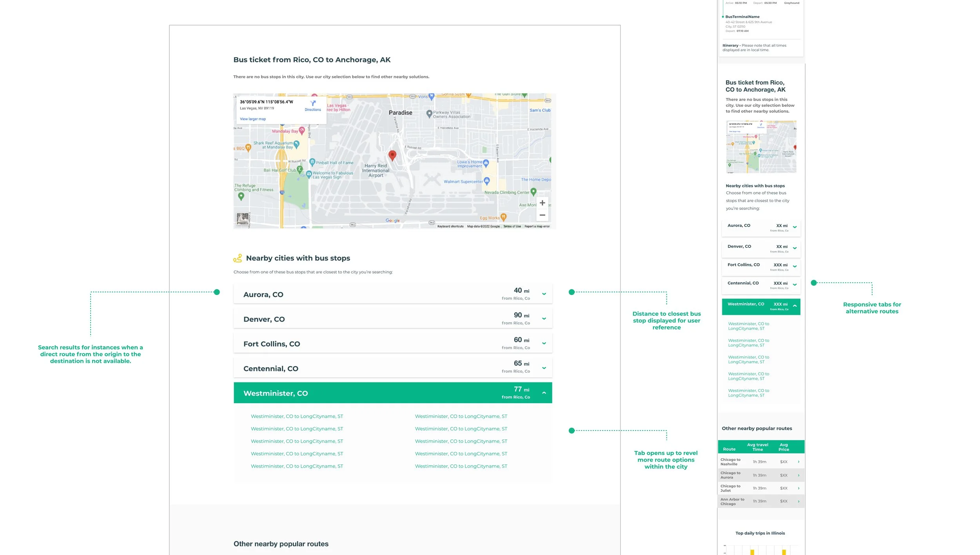Viewport: 980px width, 555px height.
Task: Open Chicago to Nashville route arrow
Action: point(799,462)
